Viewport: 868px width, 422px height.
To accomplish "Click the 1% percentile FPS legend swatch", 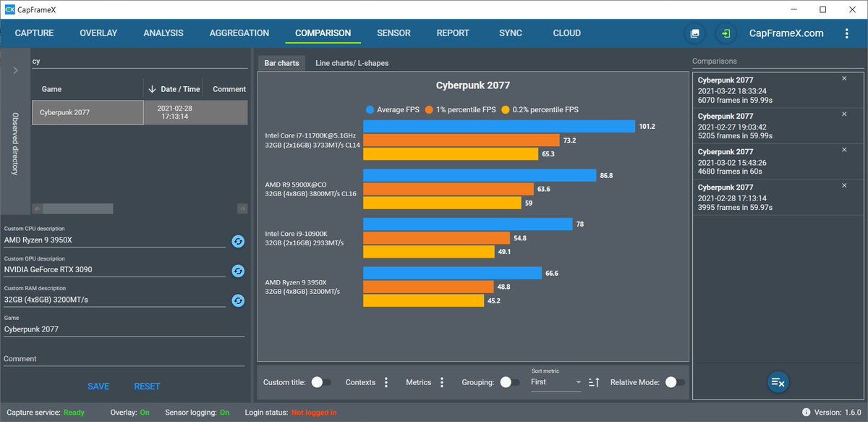I will pyautogui.click(x=429, y=110).
